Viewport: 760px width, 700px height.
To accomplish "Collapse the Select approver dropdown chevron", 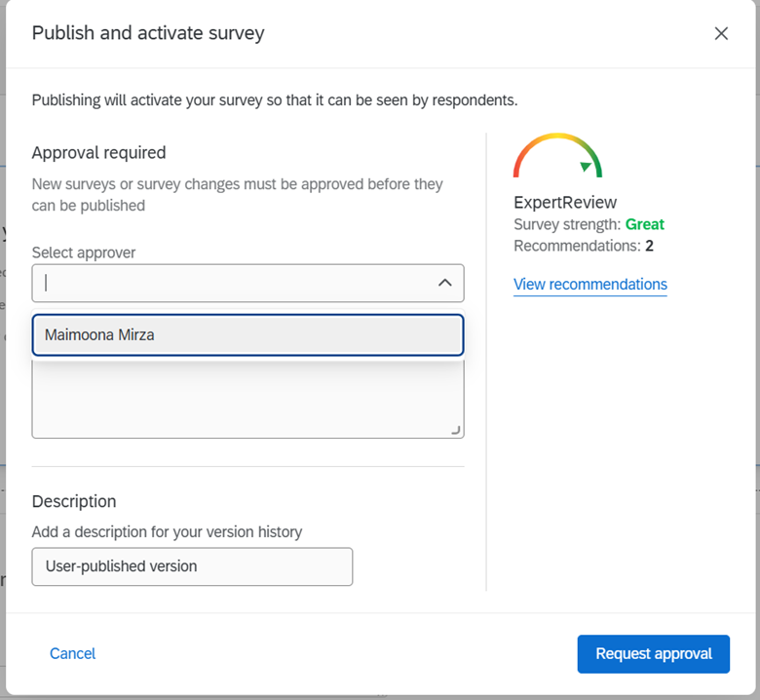I will pyautogui.click(x=444, y=283).
